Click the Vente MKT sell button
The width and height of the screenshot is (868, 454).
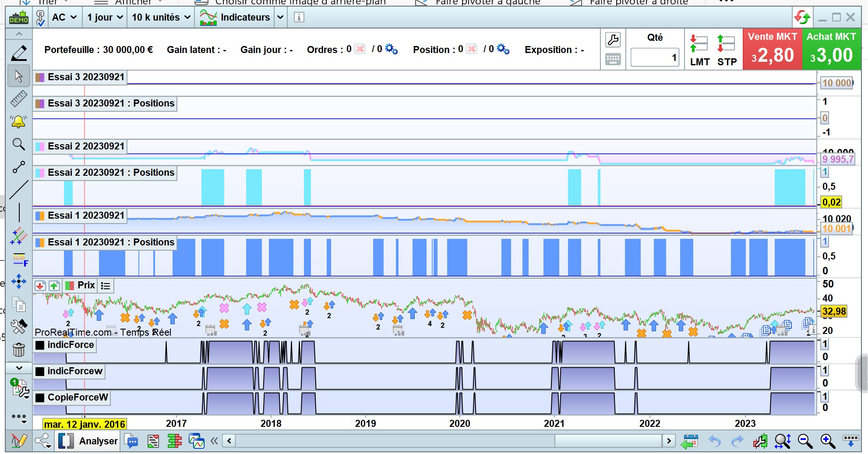772,49
